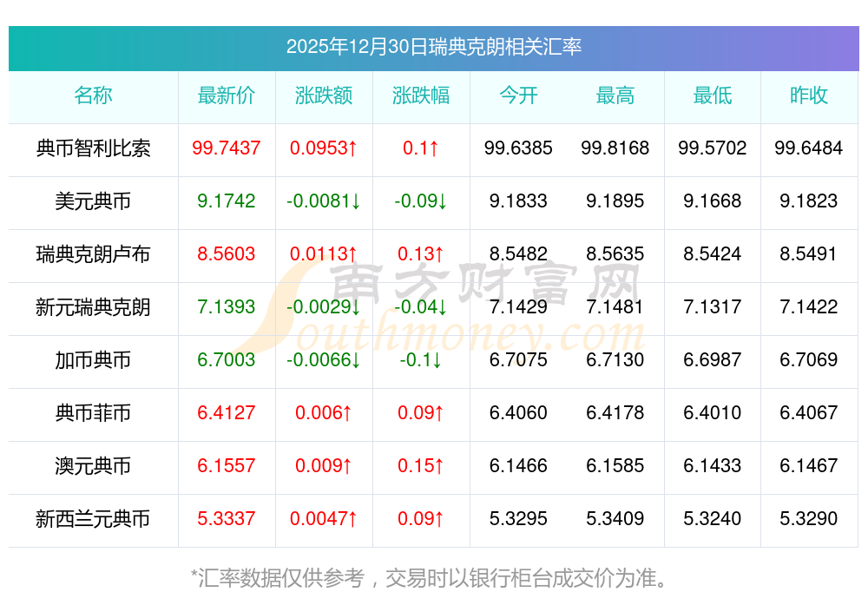
Task: Click the 最新价 column header
Action: point(227,95)
